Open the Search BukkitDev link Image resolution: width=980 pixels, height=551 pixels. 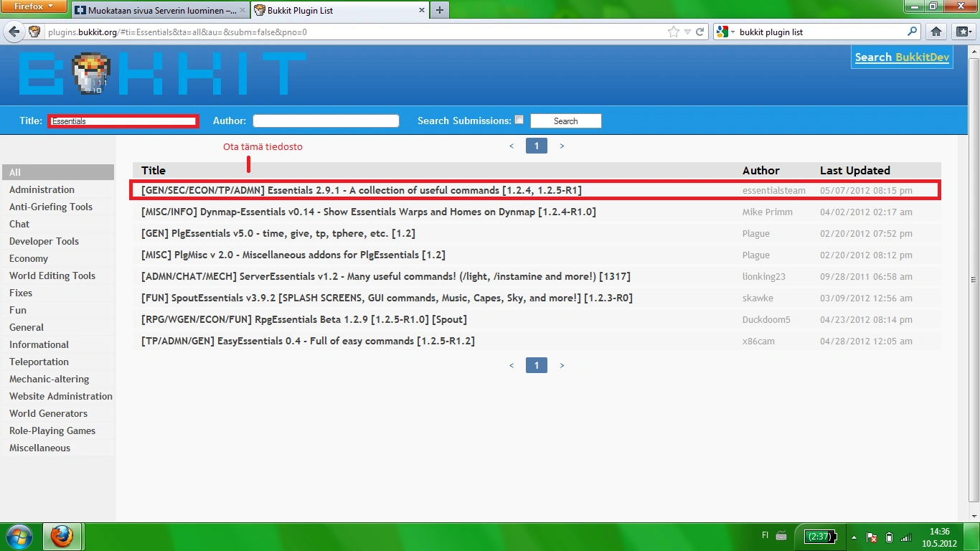click(x=902, y=57)
